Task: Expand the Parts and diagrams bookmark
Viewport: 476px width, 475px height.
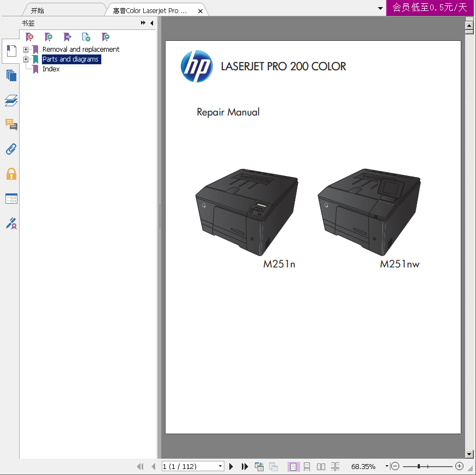Action: point(26,59)
